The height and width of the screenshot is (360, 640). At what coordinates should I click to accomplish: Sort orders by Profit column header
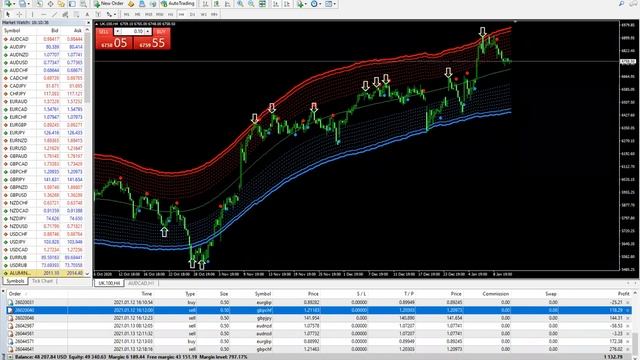pyautogui.click(x=623, y=293)
